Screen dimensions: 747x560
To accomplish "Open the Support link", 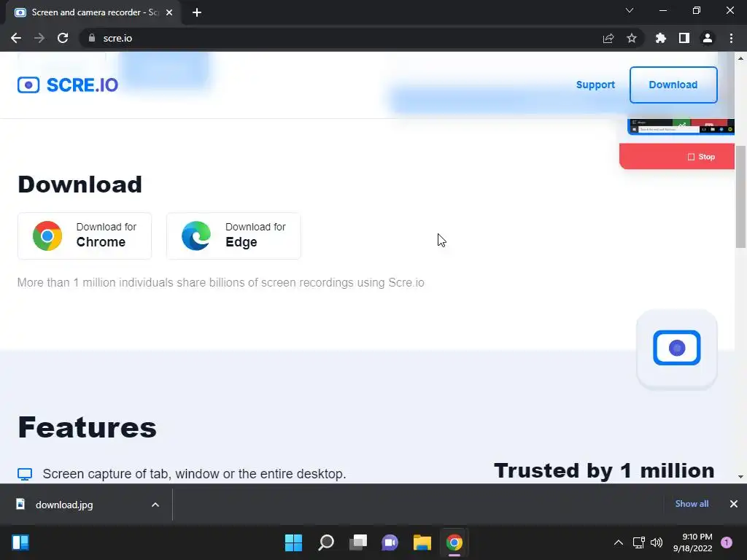I will (595, 85).
